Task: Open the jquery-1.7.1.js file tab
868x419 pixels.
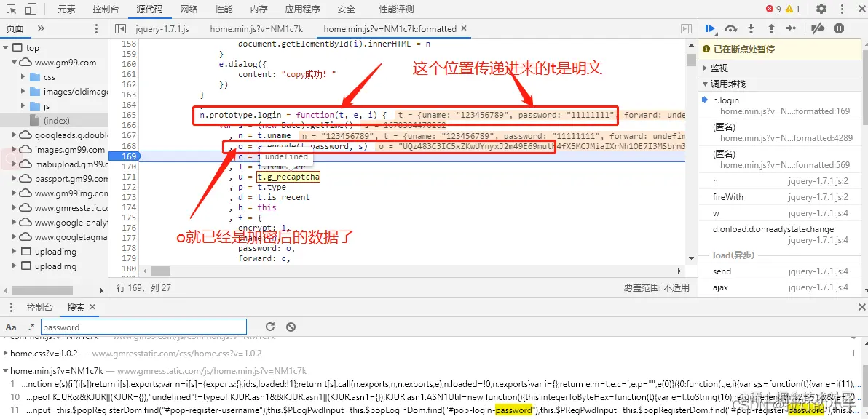Action: coord(162,29)
